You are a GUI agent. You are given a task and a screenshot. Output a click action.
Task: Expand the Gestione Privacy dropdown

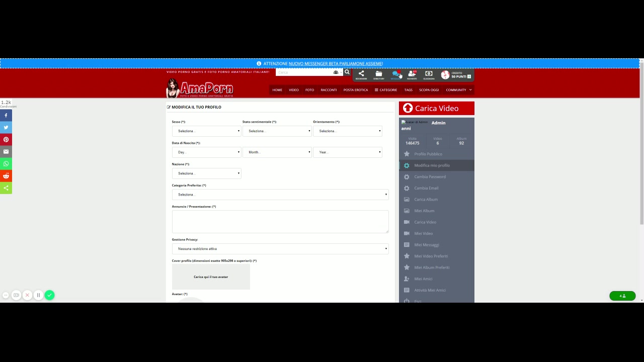(x=280, y=249)
